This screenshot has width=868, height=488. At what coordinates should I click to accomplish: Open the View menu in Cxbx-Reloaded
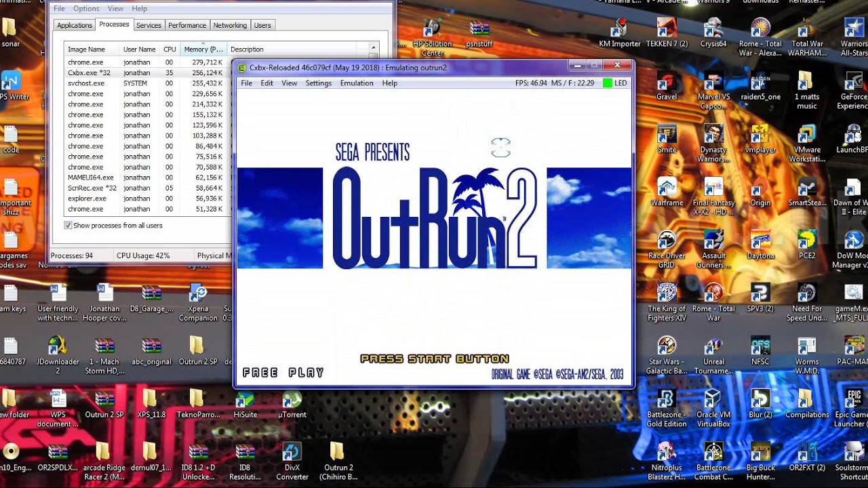(x=290, y=83)
